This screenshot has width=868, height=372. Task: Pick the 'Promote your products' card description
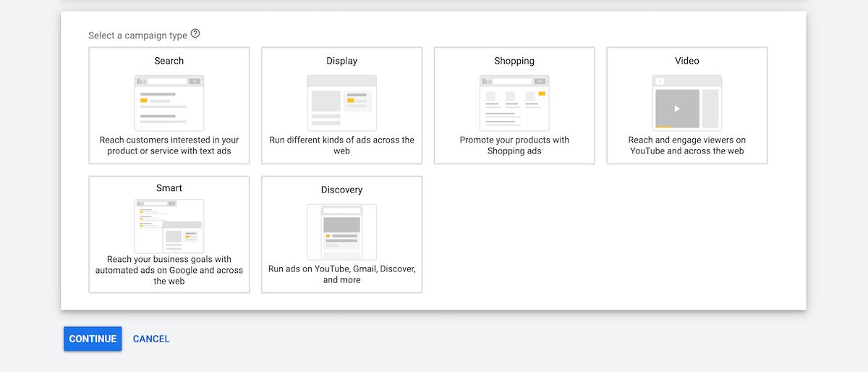[x=514, y=145]
